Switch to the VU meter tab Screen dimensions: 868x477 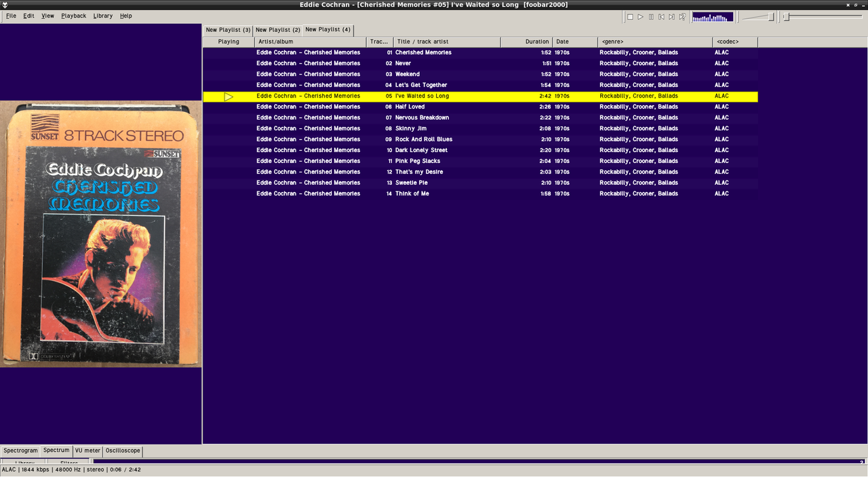click(x=87, y=451)
